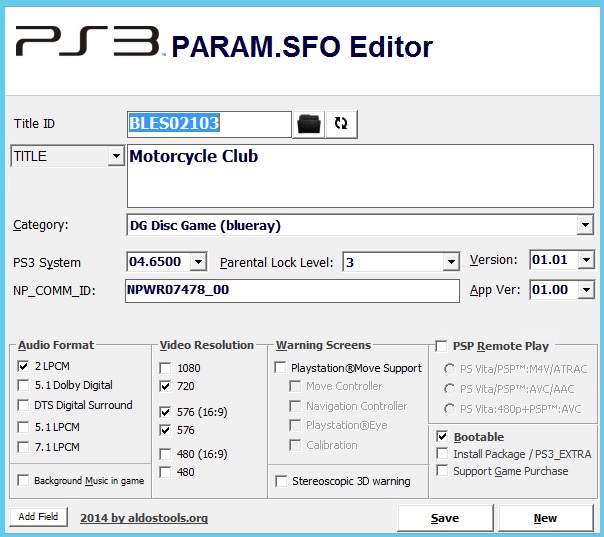Enable Background Music in game

pos(23,480)
